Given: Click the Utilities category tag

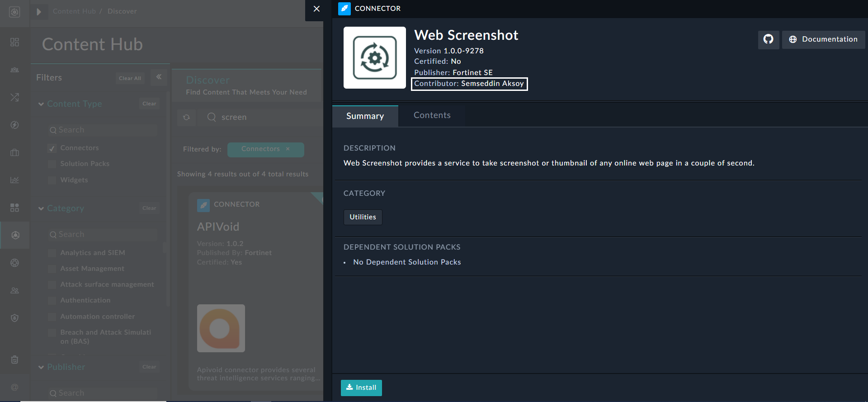Looking at the screenshot, I should coord(363,217).
